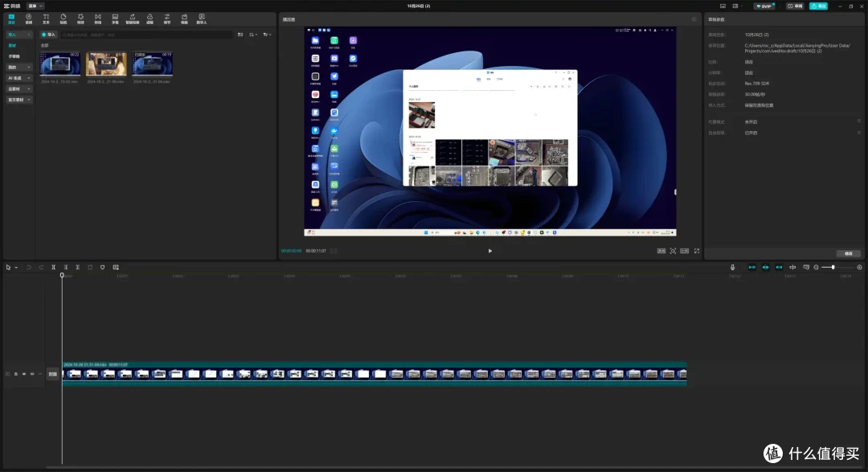Open the 媒体 media tab
868x472 pixels.
tap(11, 18)
